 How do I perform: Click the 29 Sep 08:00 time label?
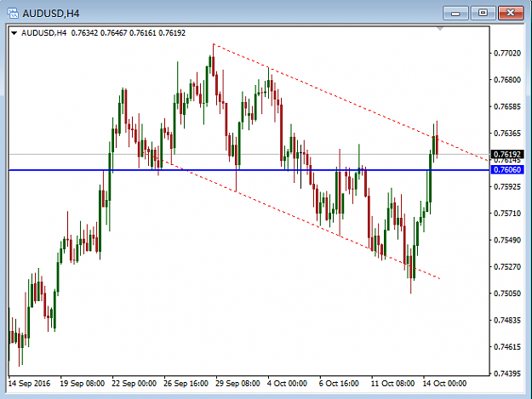point(237,384)
